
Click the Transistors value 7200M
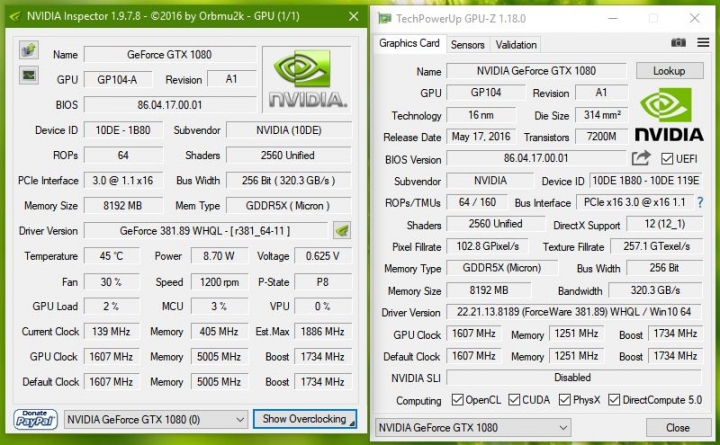(602, 136)
